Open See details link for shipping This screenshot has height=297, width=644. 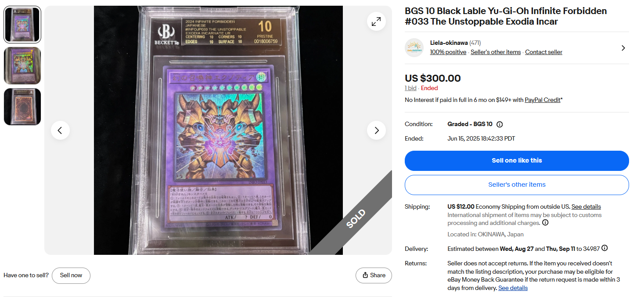586,206
